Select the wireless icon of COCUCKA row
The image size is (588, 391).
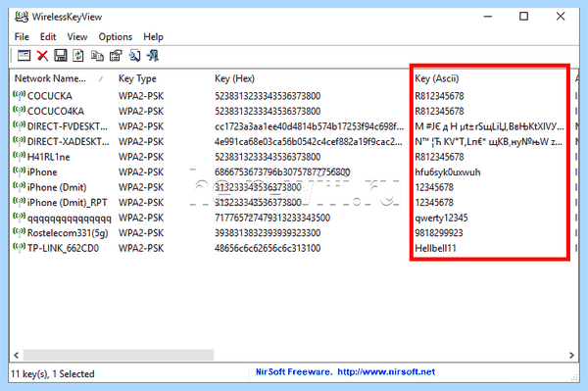(x=20, y=96)
